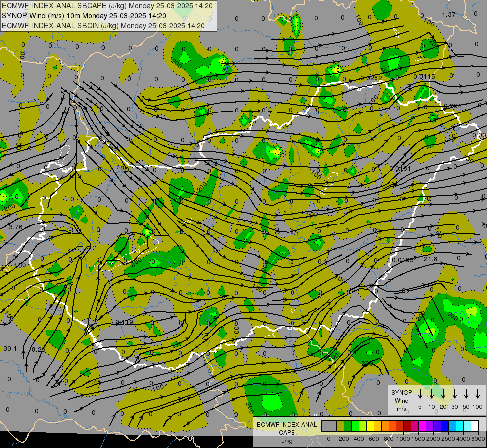Pick the sky blue swatch right of 2500 tick
The width and height of the screenshot is (487, 448).
(452, 426)
